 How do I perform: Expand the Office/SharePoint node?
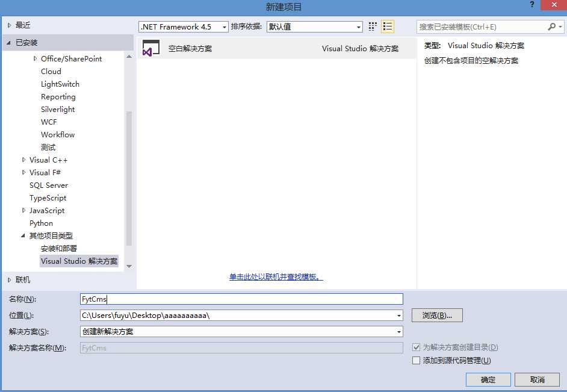35,58
